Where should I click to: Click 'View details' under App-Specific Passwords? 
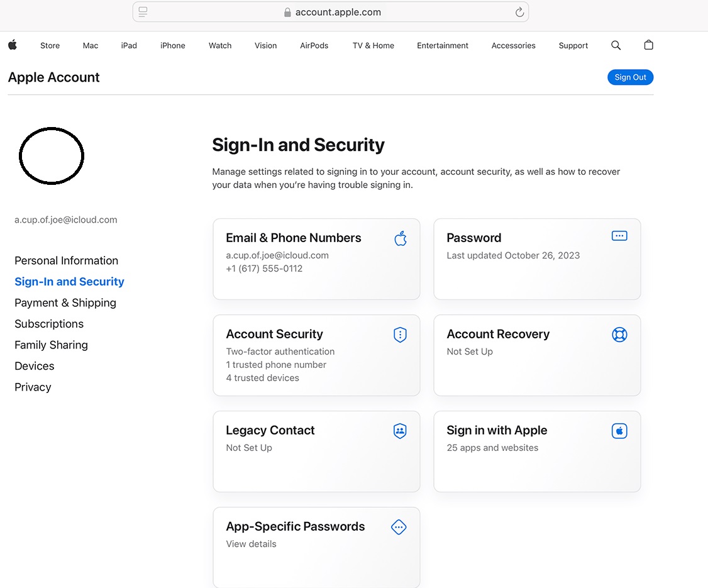[x=251, y=544]
